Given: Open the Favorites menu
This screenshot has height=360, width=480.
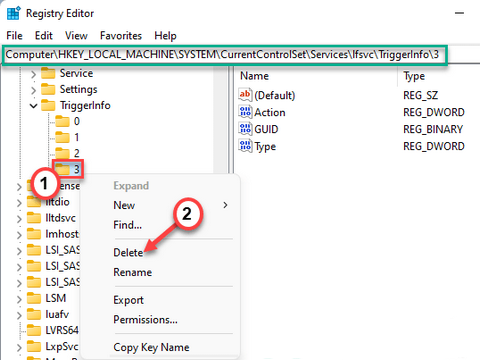Looking at the screenshot, I should pos(121,36).
